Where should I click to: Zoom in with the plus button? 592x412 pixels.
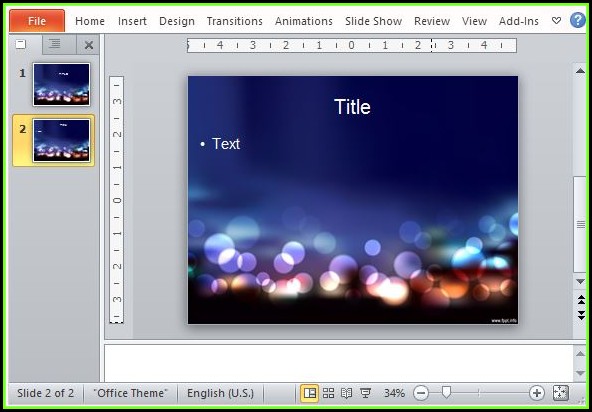click(536, 393)
